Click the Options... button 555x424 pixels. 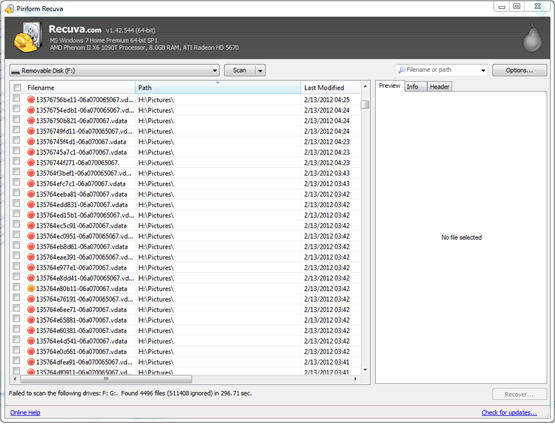pyautogui.click(x=519, y=70)
